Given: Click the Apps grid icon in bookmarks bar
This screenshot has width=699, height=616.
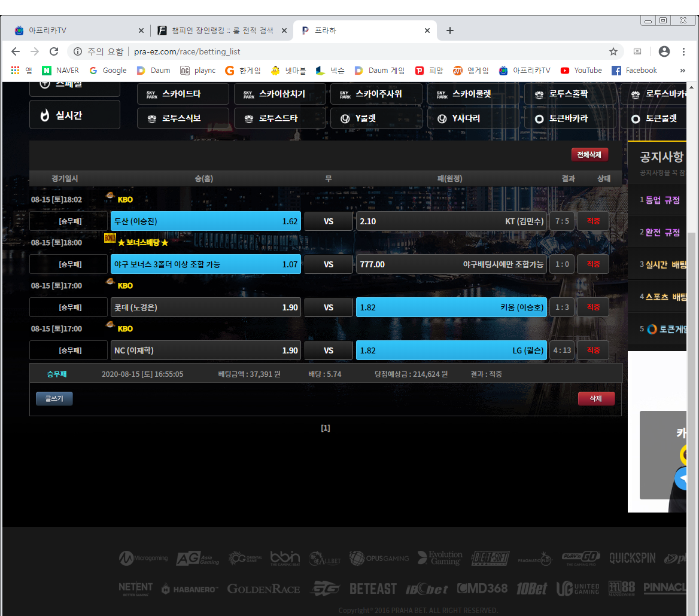Looking at the screenshot, I should [16, 71].
